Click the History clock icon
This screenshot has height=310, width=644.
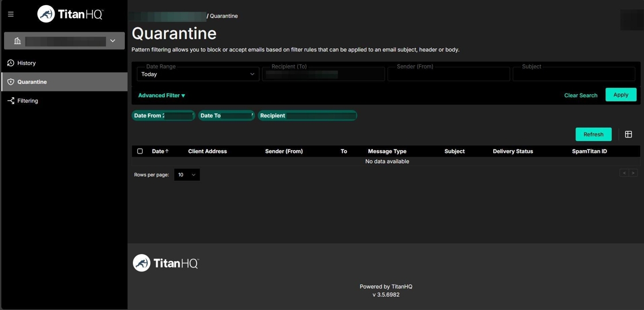tap(10, 63)
